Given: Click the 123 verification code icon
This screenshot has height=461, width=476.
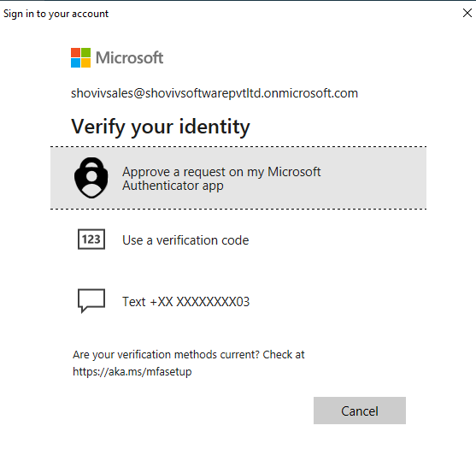Looking at the screenshot, I should [91, 239].
